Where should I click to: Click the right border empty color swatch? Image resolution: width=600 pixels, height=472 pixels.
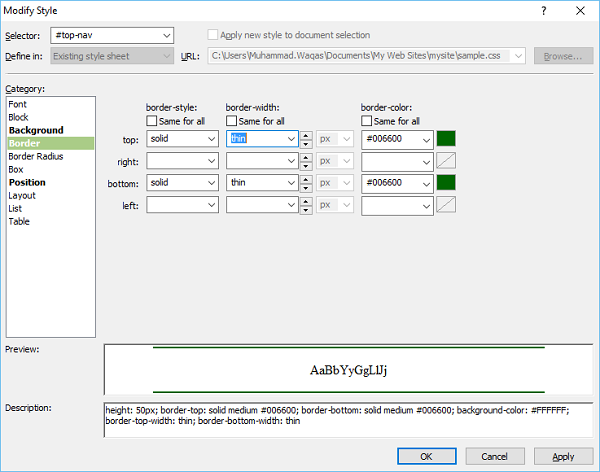(x=446, y=161)
